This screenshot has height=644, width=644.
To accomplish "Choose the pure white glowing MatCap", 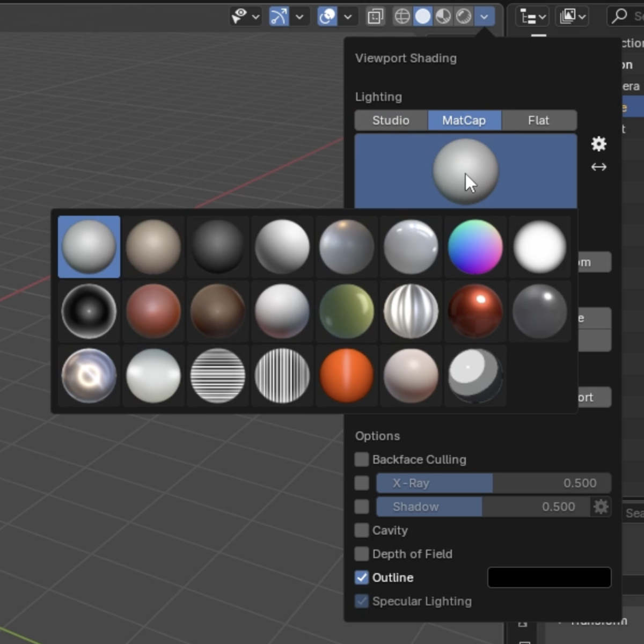I will [x=540, y=247].
